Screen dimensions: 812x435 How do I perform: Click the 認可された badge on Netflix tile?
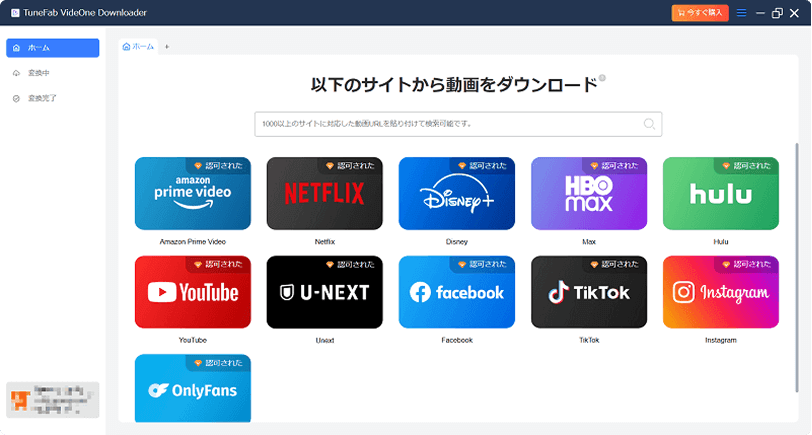(351, 166)
